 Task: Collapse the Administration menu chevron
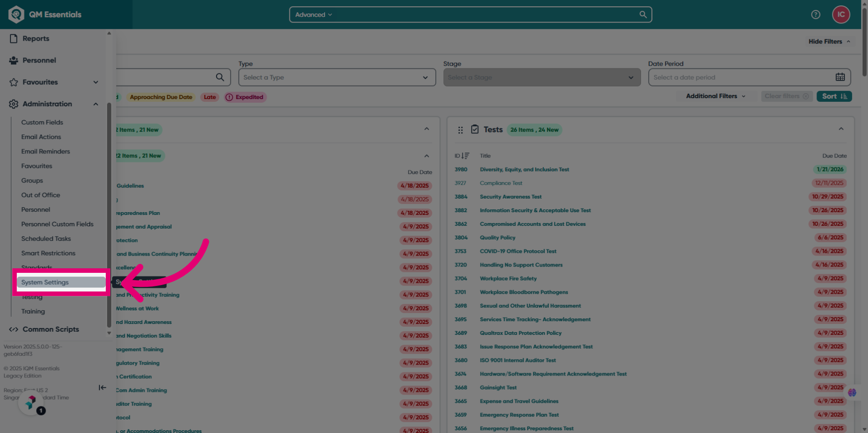[x=96, y=104]
